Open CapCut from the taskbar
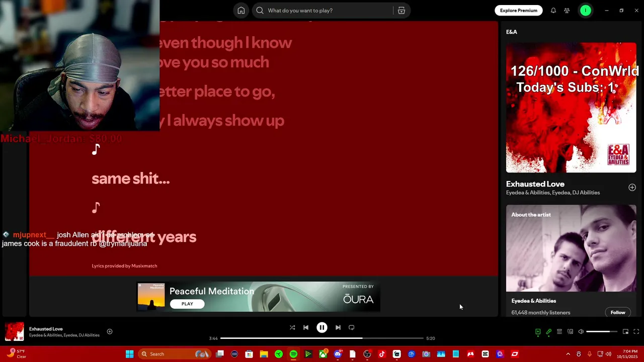The image size is (644, 362). [485, 354]
